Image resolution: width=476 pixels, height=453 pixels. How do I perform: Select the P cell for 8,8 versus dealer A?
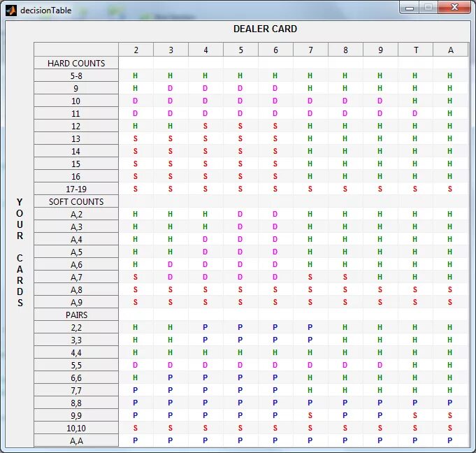coord(450,403)
